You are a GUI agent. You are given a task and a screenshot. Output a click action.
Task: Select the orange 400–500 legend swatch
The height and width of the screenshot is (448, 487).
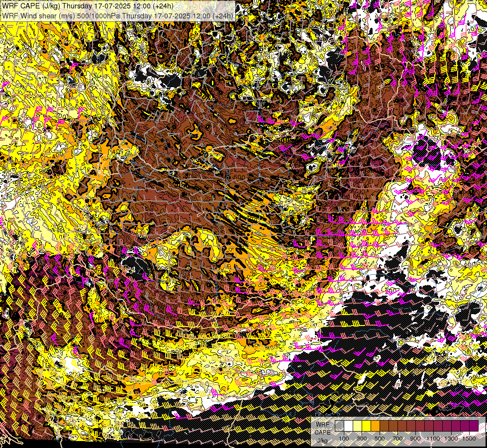click(375, 426)
